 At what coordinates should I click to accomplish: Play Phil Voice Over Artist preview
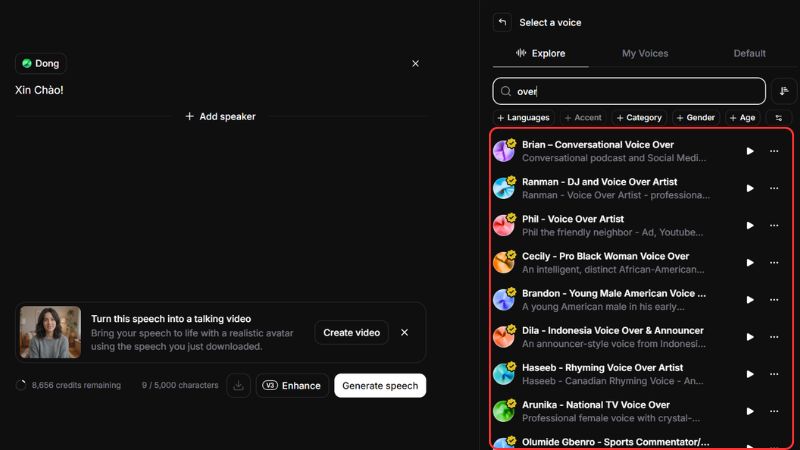[750, 225]
